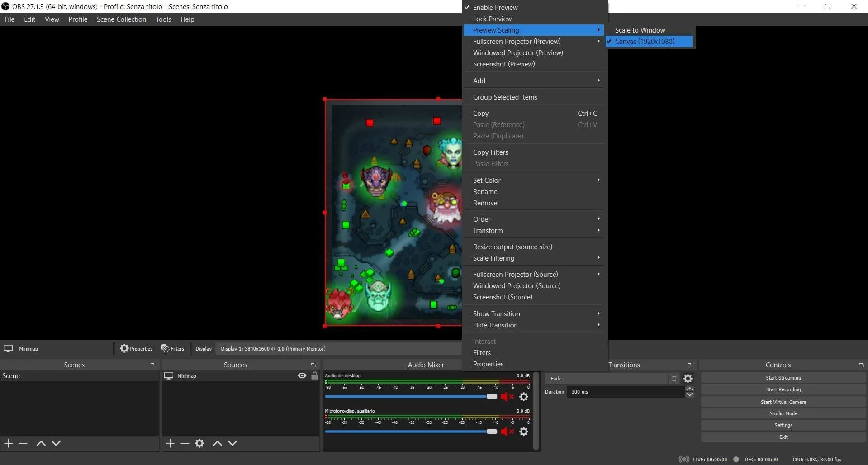This screenshot has height=465, width=868.
Task: Click the Start Streaming button
Action: pyautogui.click(x=783, y=378)
